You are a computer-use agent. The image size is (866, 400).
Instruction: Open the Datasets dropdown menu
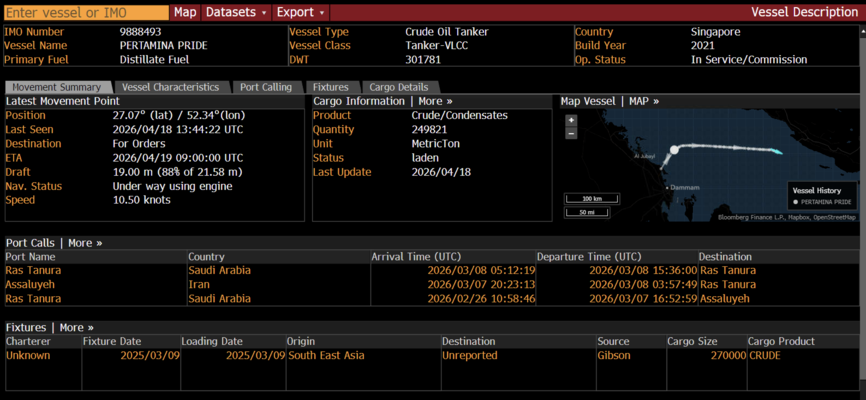pyautogui.click(x=236, y=12)
